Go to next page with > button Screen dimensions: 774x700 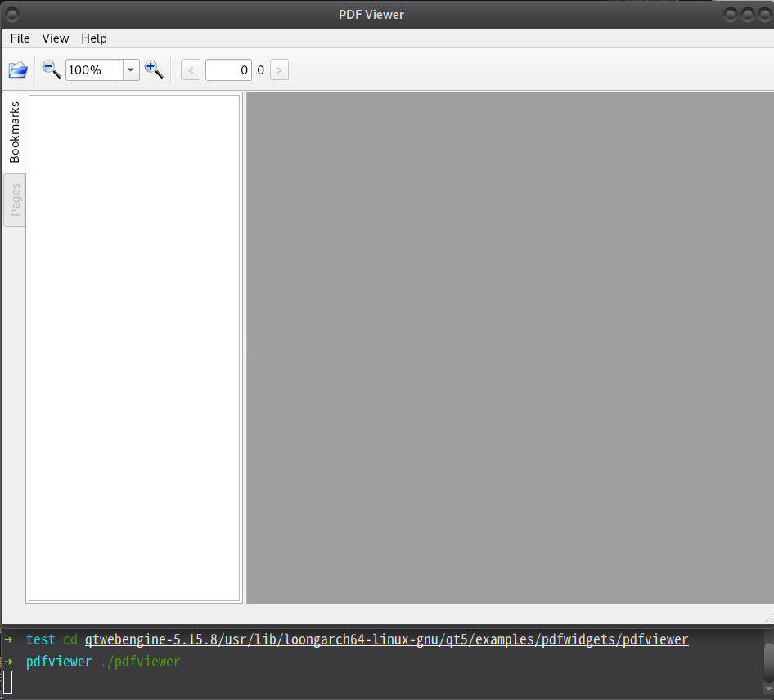[x=279, y=70]
